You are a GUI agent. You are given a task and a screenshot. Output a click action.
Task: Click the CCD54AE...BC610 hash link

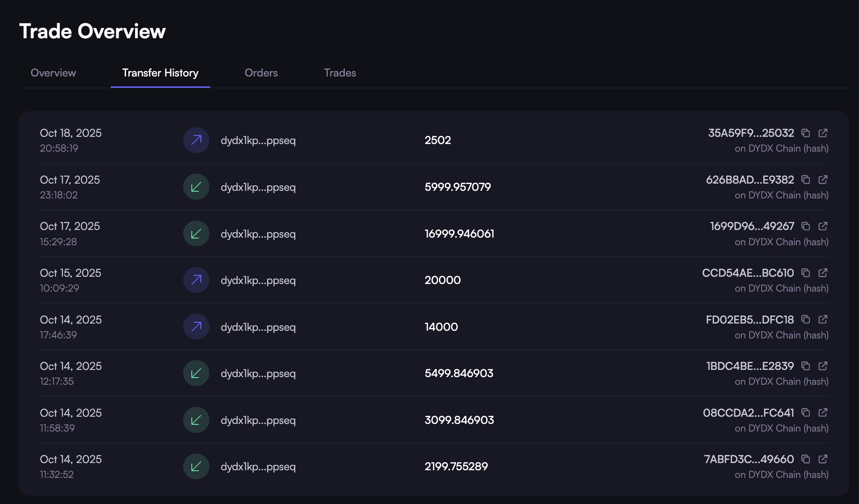[x=748, y=273]
